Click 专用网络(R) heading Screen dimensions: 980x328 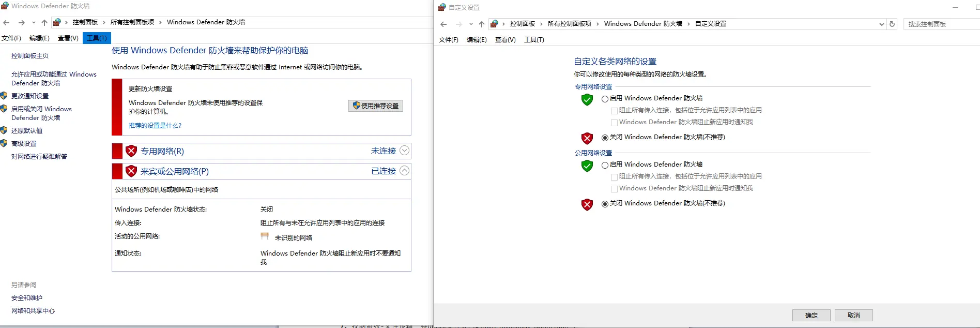tap(162, 151)
